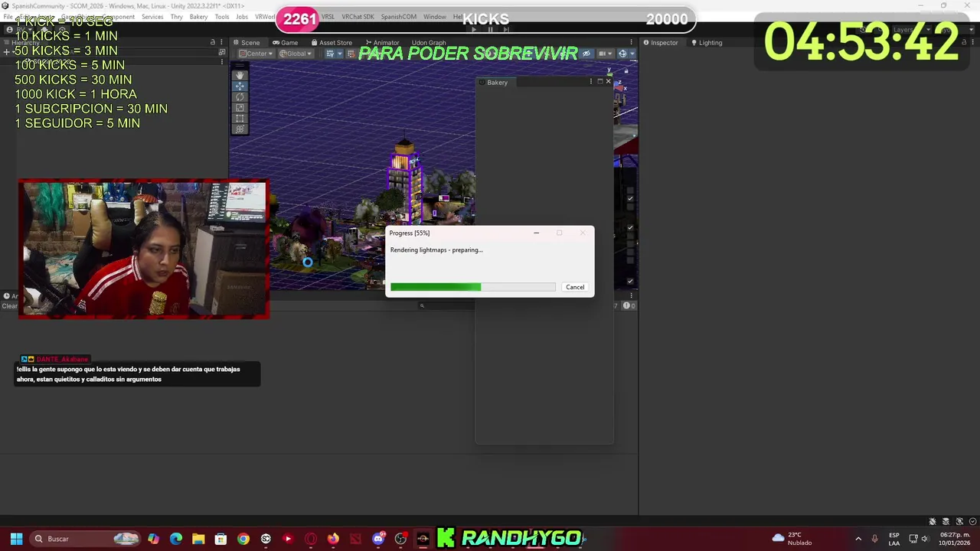Open the SpanishCOM menu

(398, 17)
